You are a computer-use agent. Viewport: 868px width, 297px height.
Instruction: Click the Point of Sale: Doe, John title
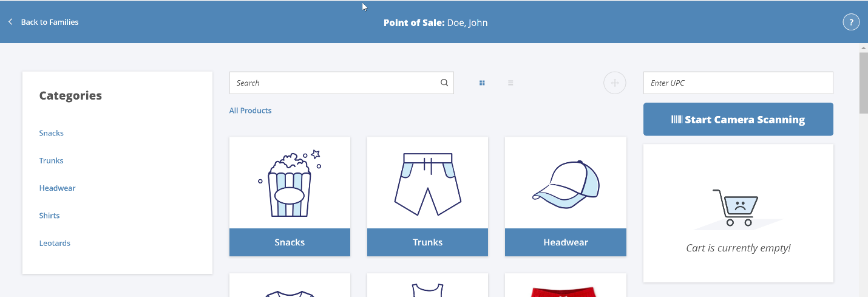436,23
